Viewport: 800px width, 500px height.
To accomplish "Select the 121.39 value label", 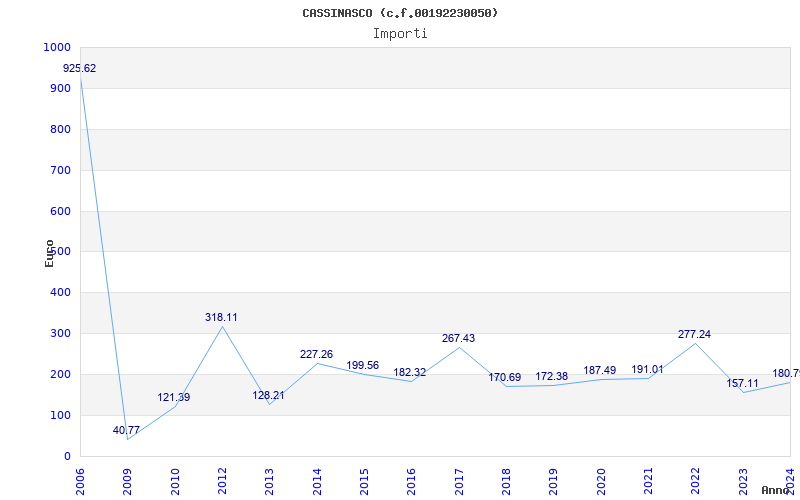I will point(173,398).
